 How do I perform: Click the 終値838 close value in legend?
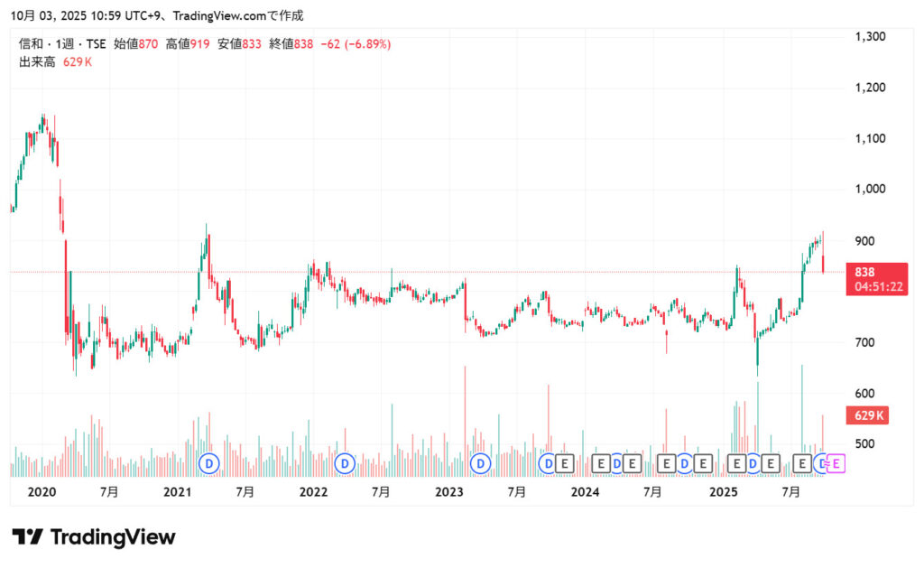(291, 44)
